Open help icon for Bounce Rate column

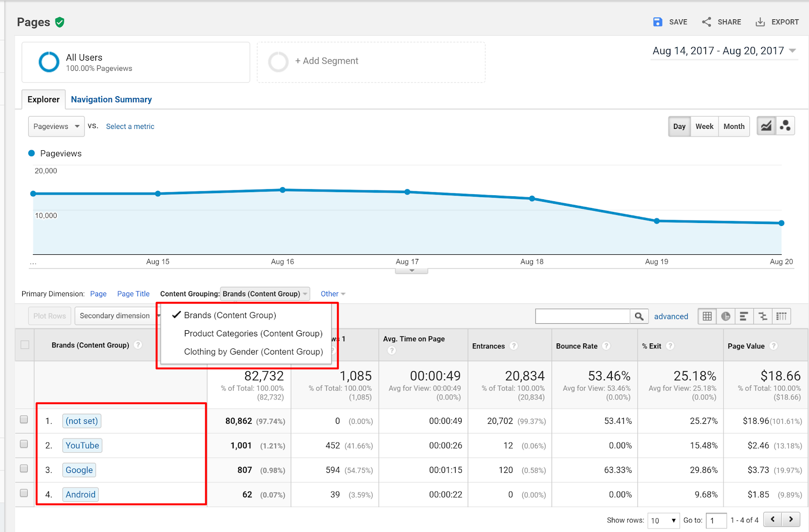coord(606,346)
